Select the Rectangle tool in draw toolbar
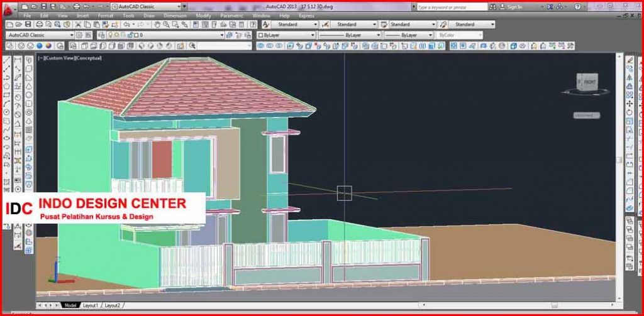The image size is (644, 316). (7, 94)
